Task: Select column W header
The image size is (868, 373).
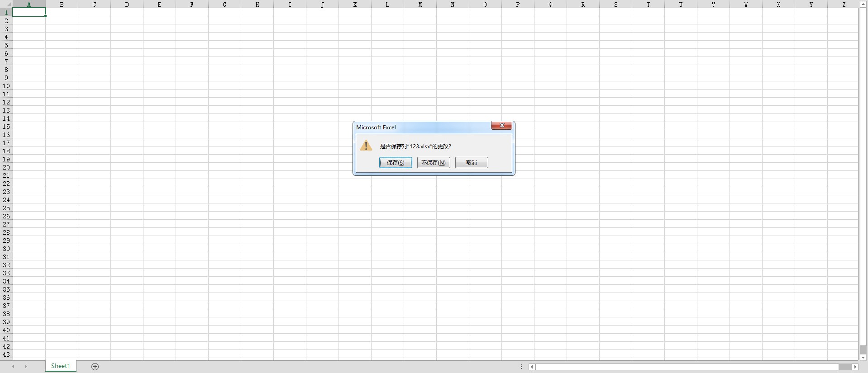Action: 746,5
